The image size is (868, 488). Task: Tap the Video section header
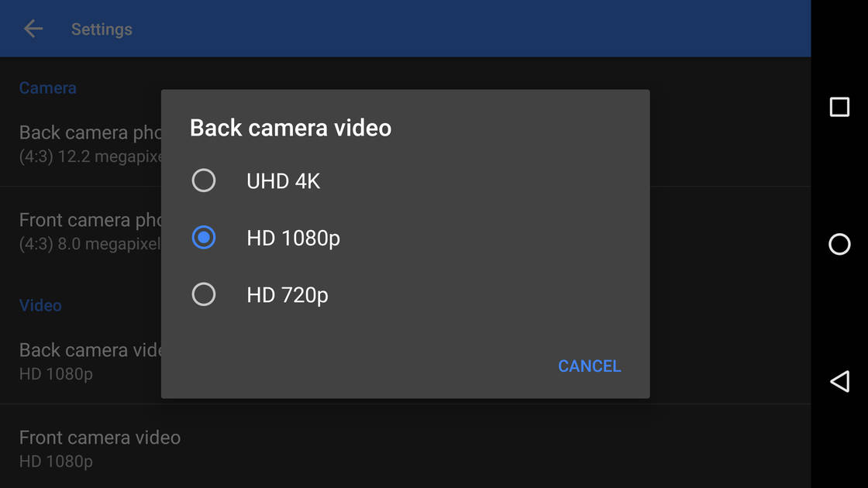(x=40, y=305)
